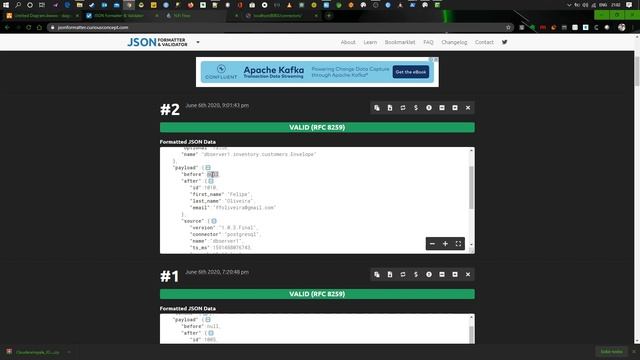Open downloaded file in the downloads bar
The image size is (640, 360).
coord(38,352)
